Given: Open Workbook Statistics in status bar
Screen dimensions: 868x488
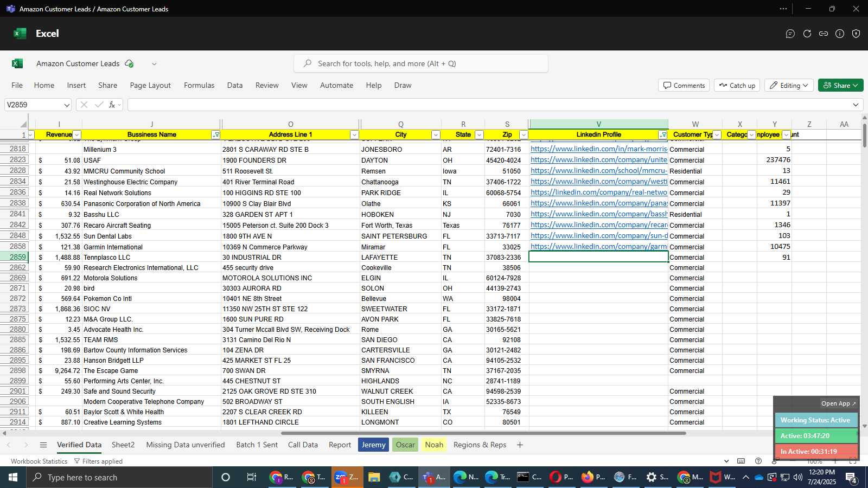Looking at the screenshot, I should (x=39, y=461).
